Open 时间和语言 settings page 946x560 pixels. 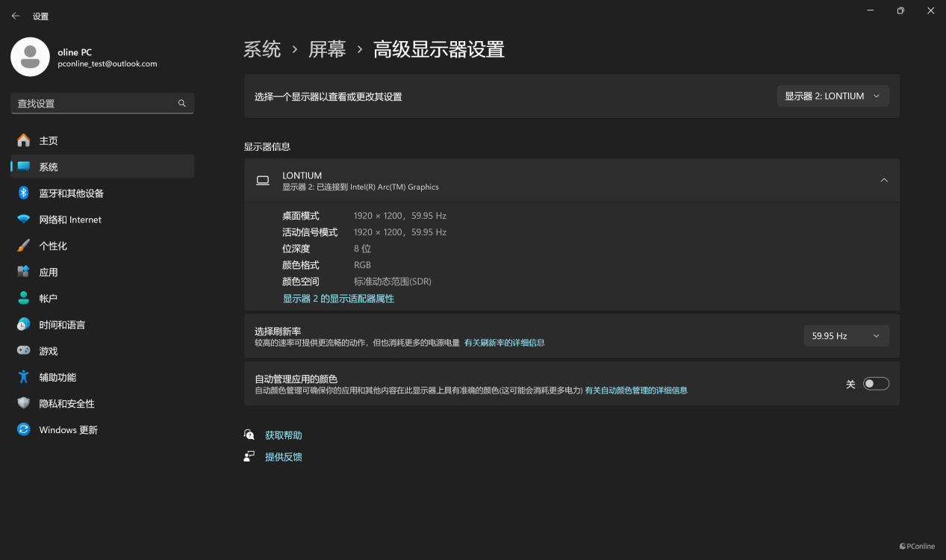62,325
